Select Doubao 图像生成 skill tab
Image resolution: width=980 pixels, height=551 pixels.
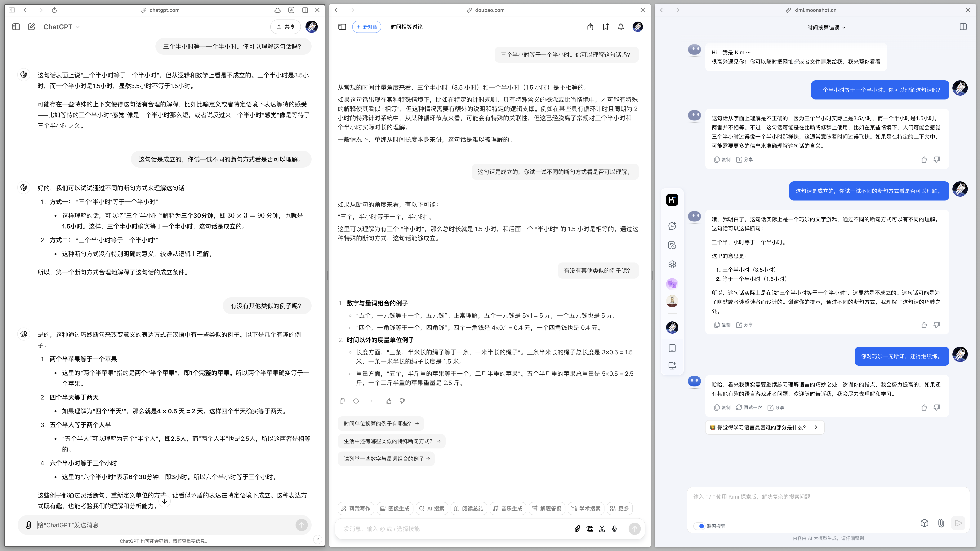(x=394, y=508)
